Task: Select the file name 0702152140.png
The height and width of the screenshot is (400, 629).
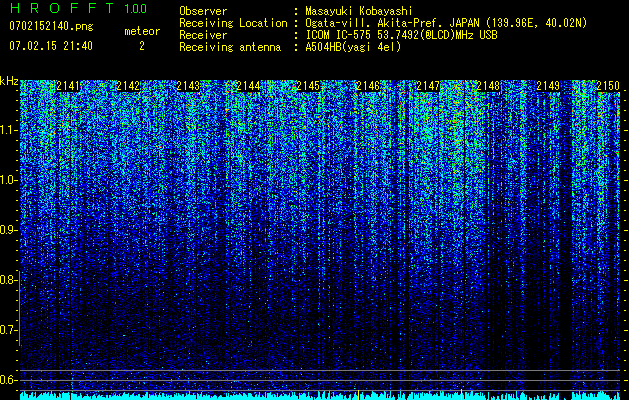Action: [x=51, y=27]
